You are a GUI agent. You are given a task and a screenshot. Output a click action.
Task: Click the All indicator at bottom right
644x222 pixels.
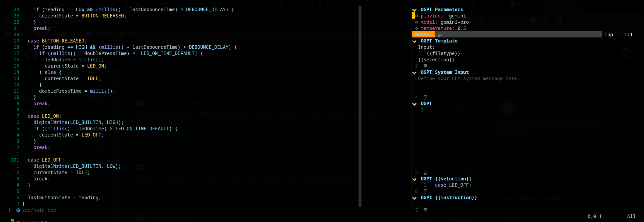[x=631, y=216]
